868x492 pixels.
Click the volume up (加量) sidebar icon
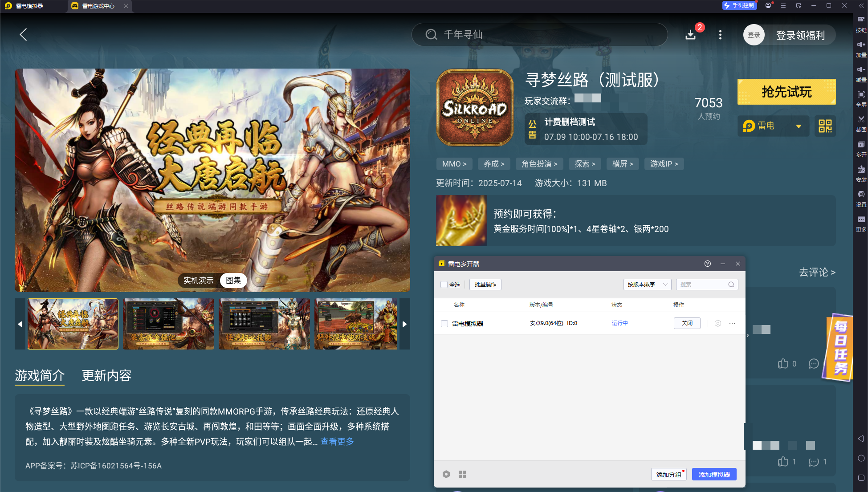[x=861, y=45]
